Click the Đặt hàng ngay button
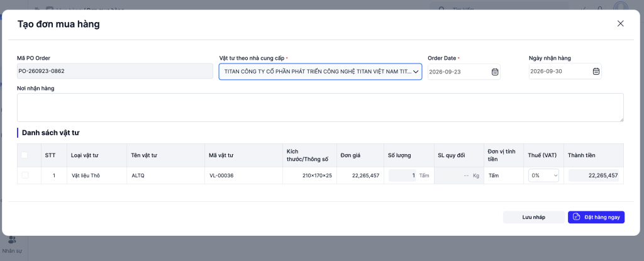Viewport: 644px width, 261px height. pyautogui.click(x=596, y=217)
